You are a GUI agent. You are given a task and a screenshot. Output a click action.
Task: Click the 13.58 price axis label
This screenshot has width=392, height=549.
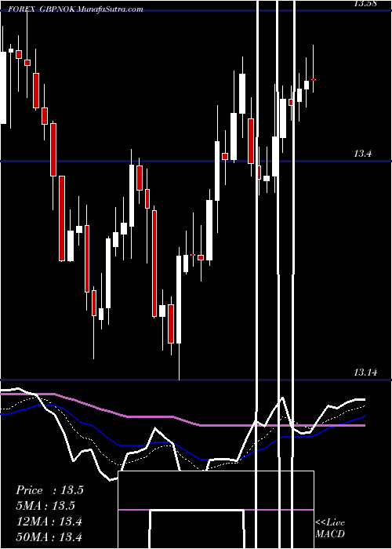tap(365, 3)
